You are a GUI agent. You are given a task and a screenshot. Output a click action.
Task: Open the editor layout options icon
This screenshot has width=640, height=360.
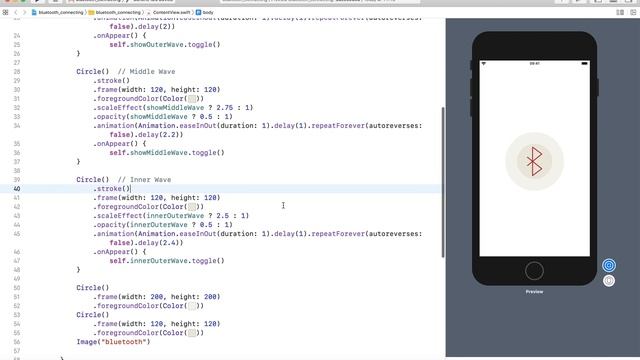620,12
